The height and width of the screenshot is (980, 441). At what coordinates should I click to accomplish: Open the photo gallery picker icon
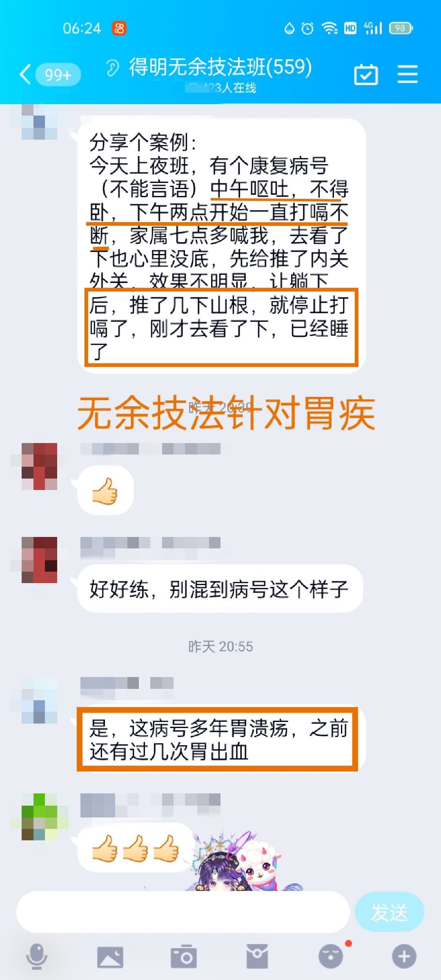[x=110, y=957]
